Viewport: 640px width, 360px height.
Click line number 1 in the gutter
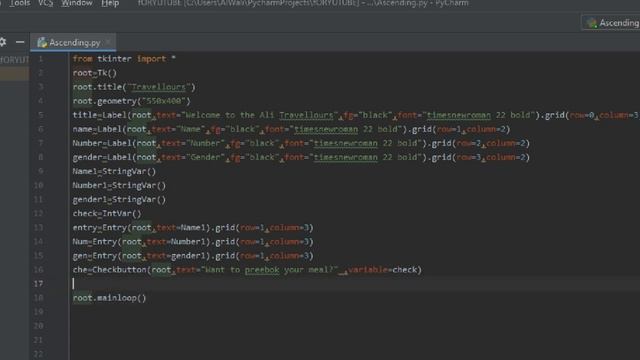coord(40,59)
